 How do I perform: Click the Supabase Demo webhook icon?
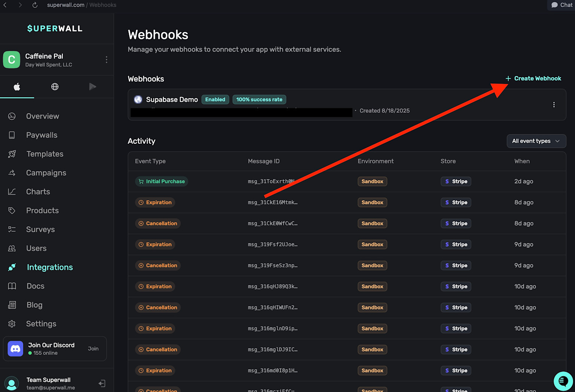point(138,99)
